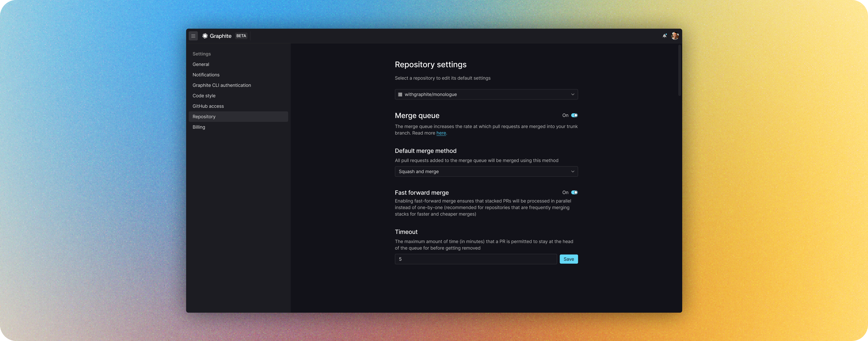The width and height of the screenshot is (868, 341).
Task: Save the timeout value
Action: [568, 259]
